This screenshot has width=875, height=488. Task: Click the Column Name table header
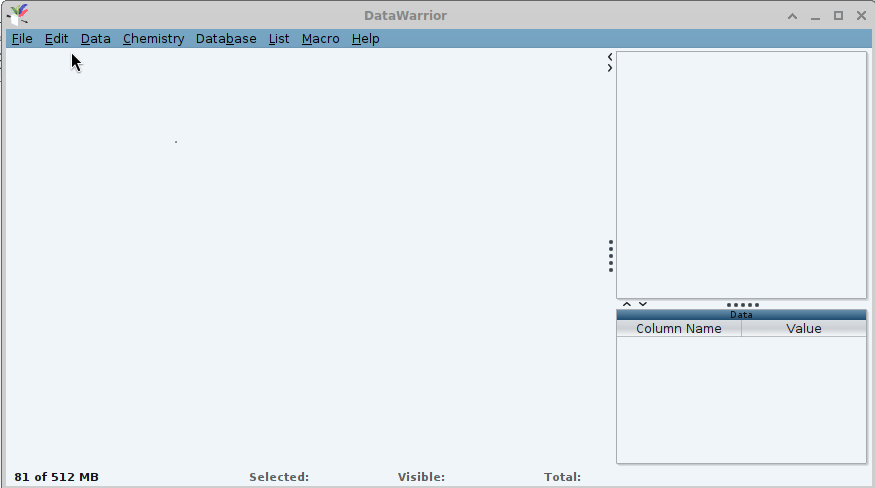click(678, 329)
